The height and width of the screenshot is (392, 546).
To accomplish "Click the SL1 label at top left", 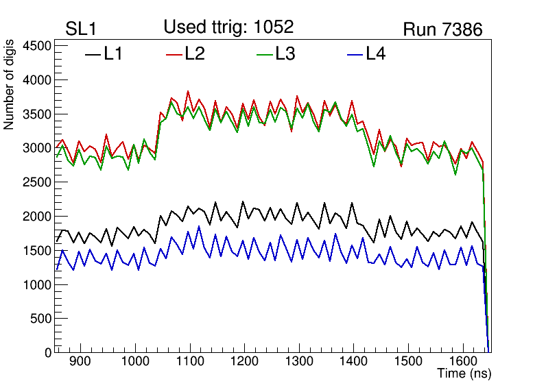I will click(82, 29).
